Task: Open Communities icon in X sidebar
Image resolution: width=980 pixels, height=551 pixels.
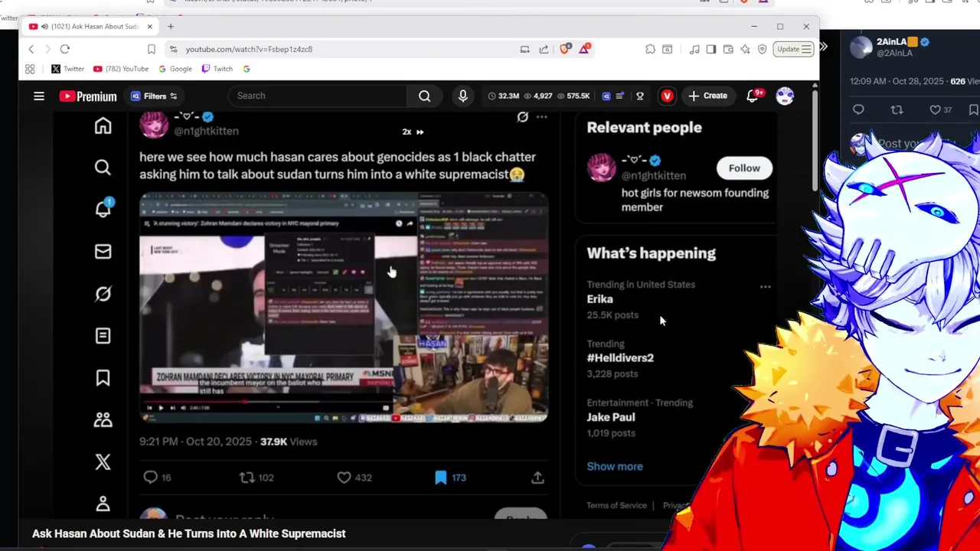Action: (103, 419)
